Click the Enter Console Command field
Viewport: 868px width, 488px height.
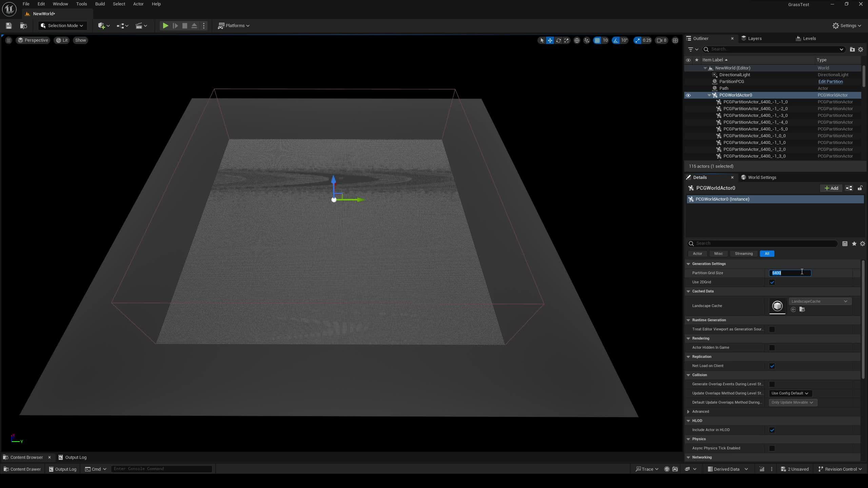point(161,469)
